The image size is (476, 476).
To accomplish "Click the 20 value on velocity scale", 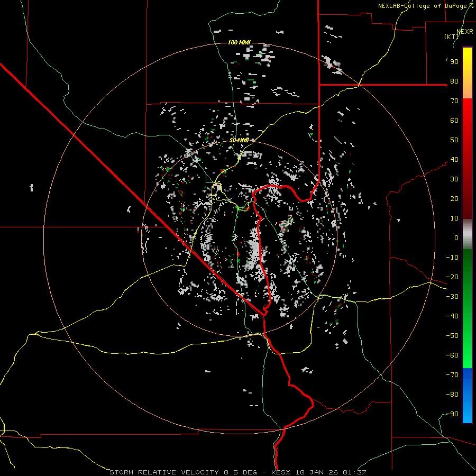I will tap(454, 199).
